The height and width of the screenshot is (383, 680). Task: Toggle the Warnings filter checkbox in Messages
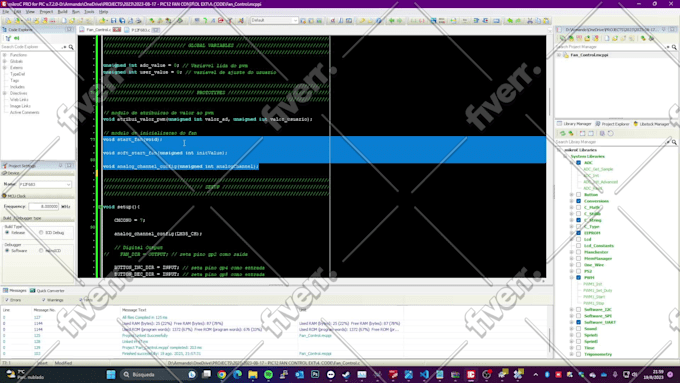tap(43, 300)
